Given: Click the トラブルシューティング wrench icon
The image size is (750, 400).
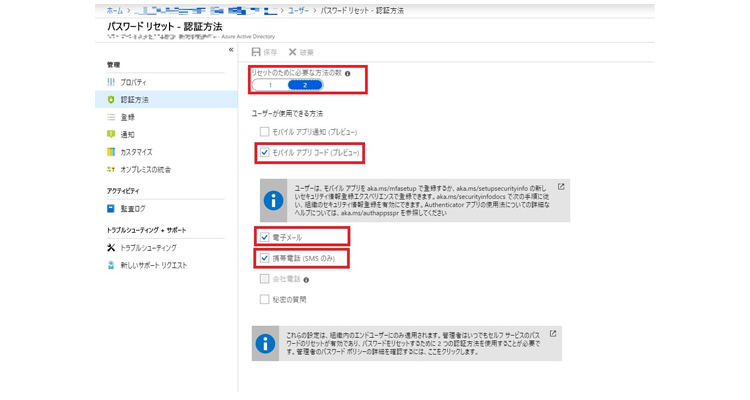Looking at the screenshot, I should pyautogui.click(x=111, y=248).
